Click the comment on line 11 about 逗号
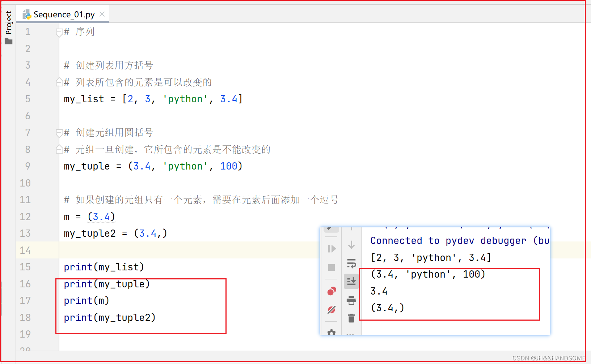The height and width of the screenshot is (364, 591). tap(201, 200)
